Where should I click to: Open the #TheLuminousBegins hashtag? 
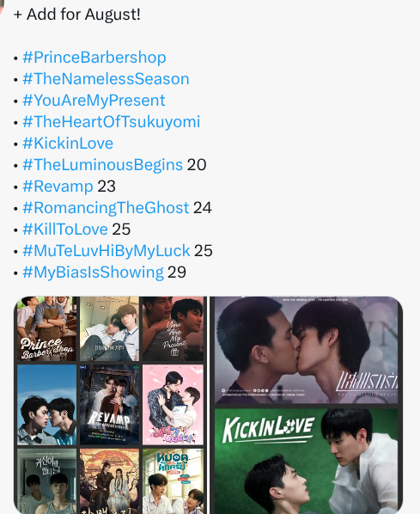[102, 165]
